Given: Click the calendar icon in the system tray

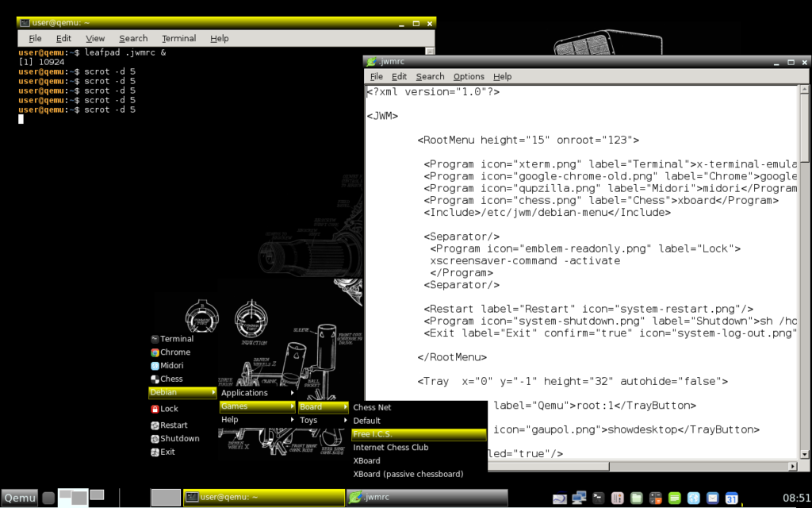Looking at the screenshot, I should pyautogui.click(x=732, y=498).
